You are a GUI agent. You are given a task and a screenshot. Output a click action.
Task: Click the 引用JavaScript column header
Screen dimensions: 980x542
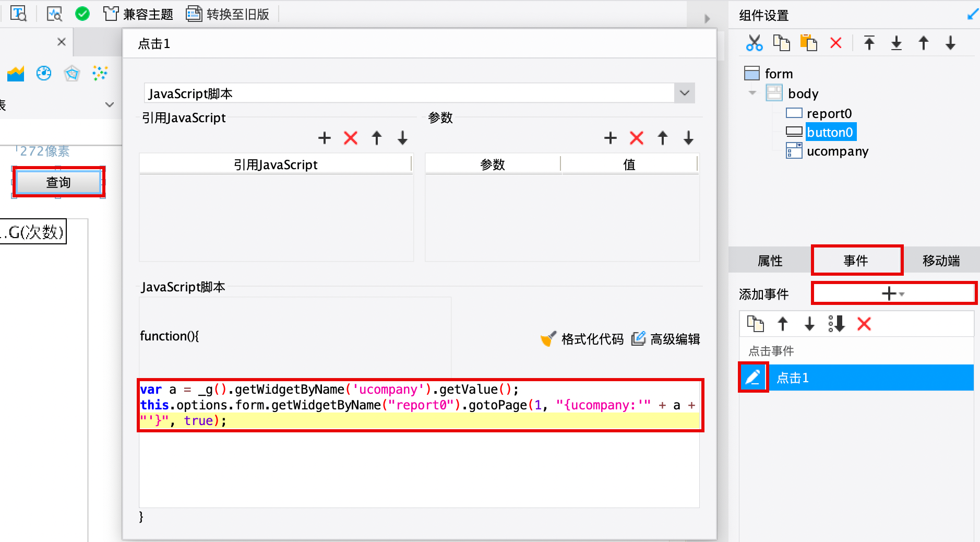[276, 164]
